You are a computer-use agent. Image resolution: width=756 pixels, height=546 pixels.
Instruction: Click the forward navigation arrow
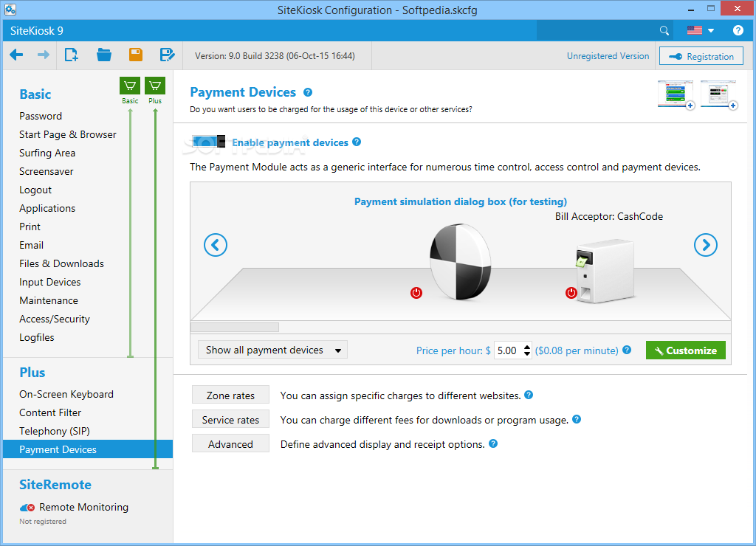pos(44,55)
